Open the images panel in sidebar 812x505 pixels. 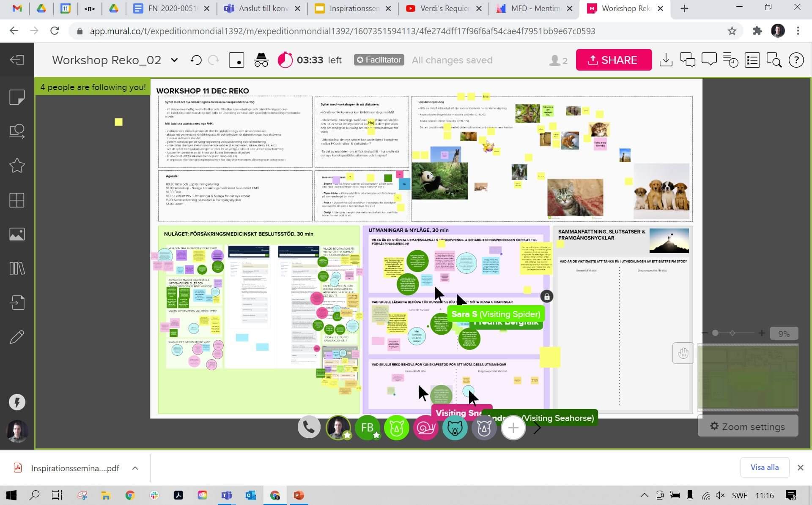[17, 234]
